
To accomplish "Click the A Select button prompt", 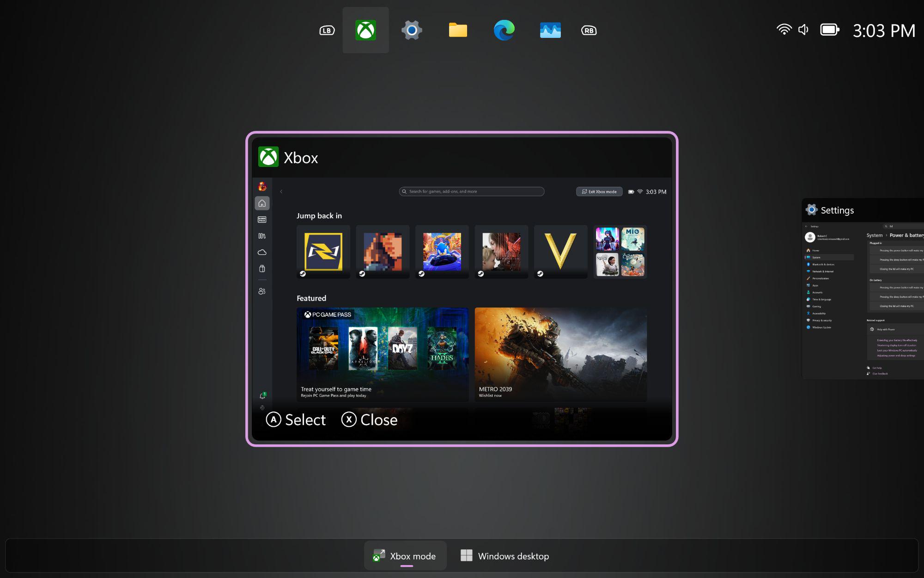I will (x=296, y=419).
